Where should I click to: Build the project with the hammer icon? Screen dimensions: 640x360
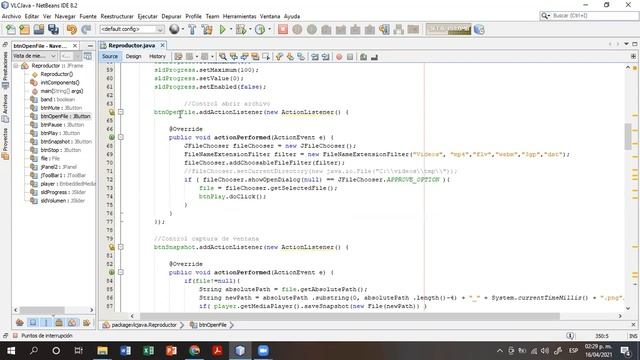[x=192, y=29]
